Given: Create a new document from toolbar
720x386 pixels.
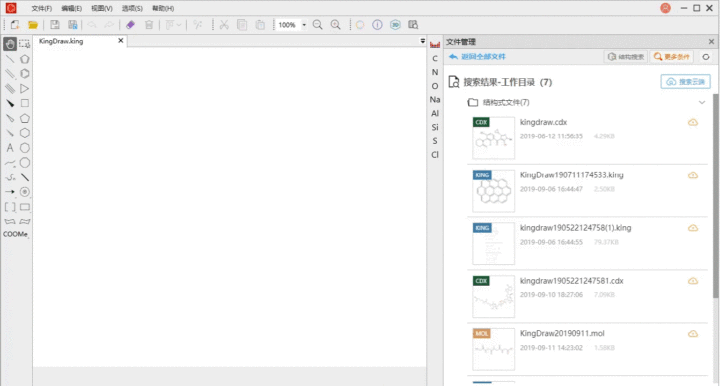Looking at the screenshot, I should tap(15, 25).
